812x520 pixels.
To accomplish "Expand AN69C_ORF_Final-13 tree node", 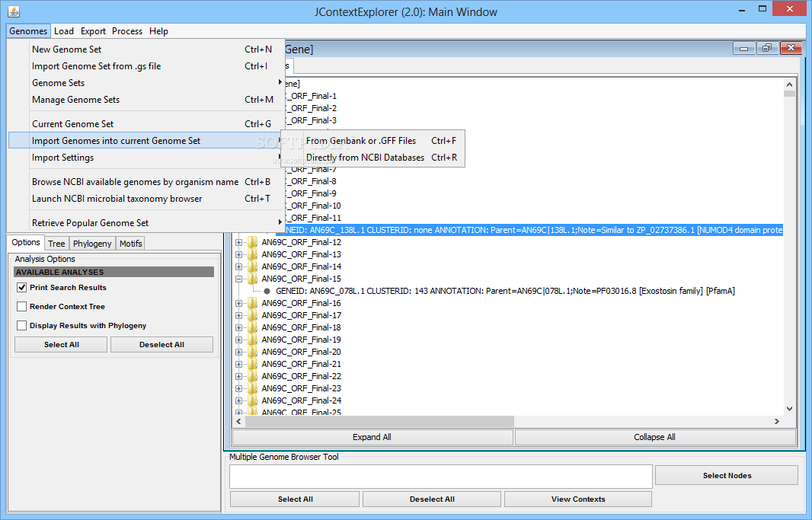I will click(238, 254).
